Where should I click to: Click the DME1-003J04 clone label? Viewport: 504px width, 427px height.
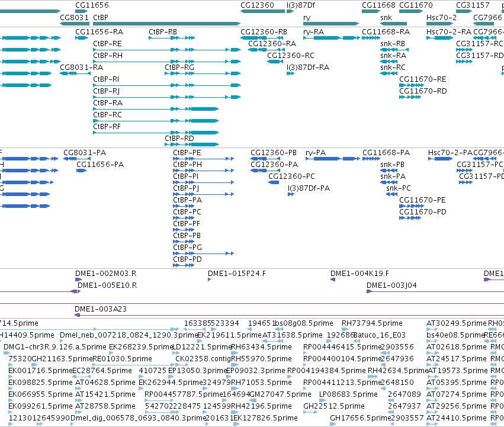pos(391,285)
